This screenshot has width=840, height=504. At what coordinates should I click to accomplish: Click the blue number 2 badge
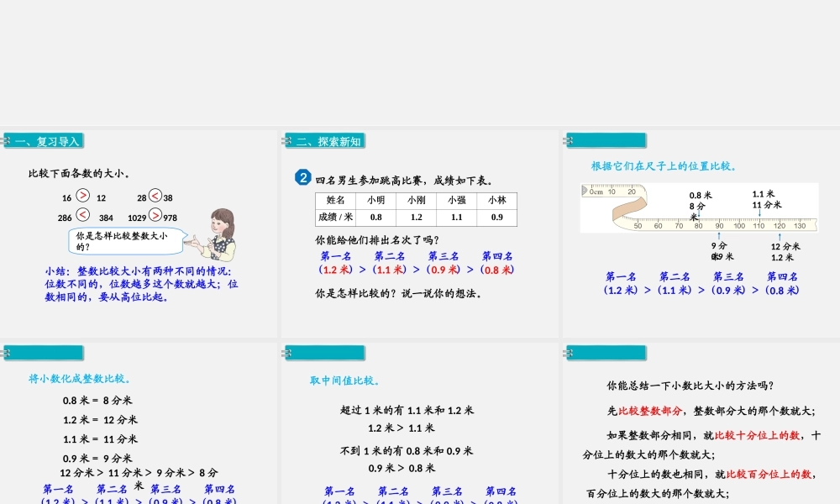click(x=303, y=178)
